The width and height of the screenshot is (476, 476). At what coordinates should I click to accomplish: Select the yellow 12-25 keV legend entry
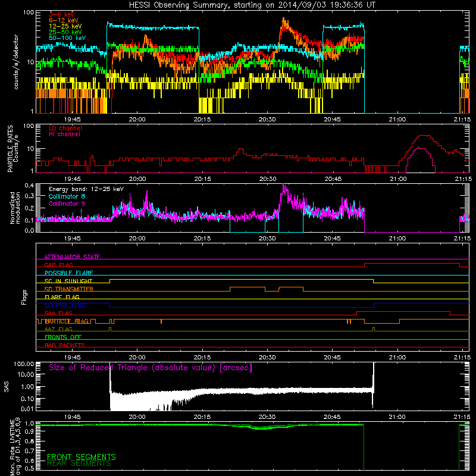[x=65, y=26]
